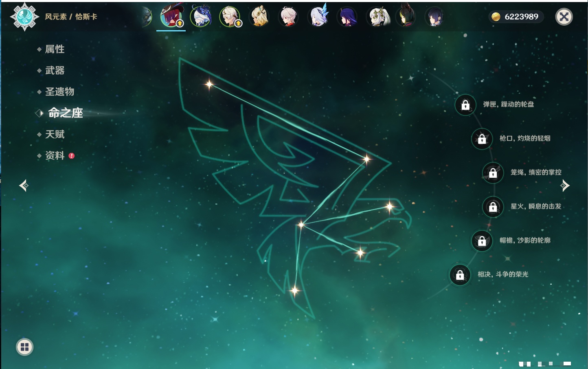
Task: Open the 武器 weapon menu
Action: [55, 71]
